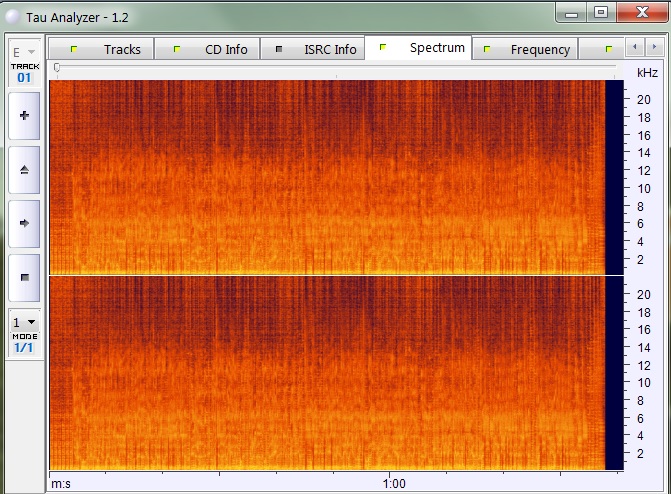Switch to the Frequency tab

click(x=528, y=49)
